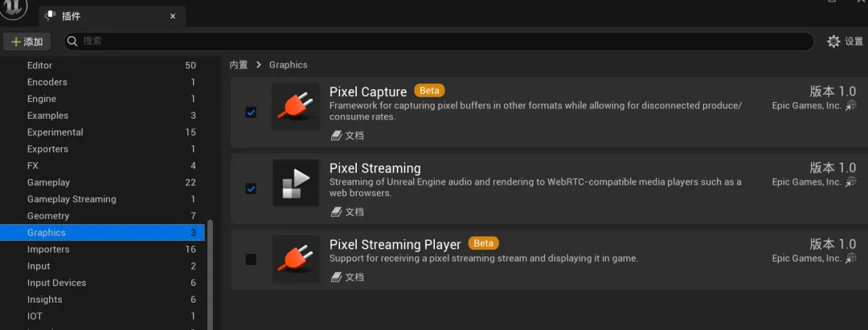Click the 文档 book icon under Pixel Streaming
Screen dimensions: 868x330
pyautogui.click(x=337, y=212)
